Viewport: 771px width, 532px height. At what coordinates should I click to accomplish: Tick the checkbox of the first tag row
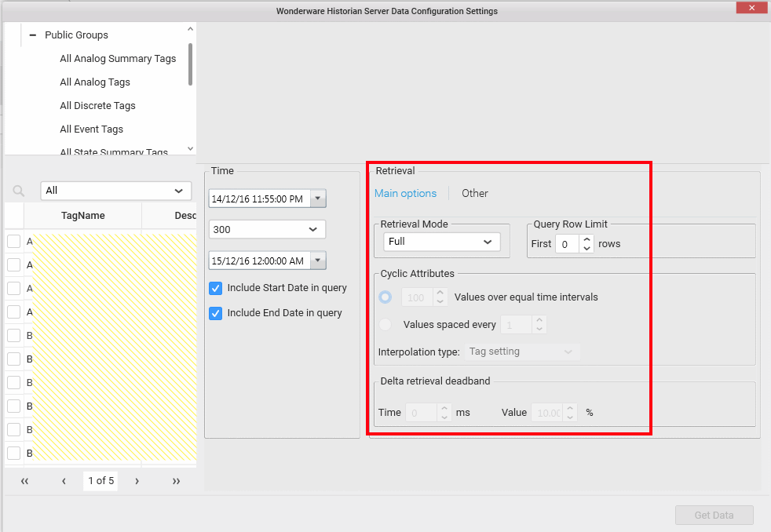(14, 241)
